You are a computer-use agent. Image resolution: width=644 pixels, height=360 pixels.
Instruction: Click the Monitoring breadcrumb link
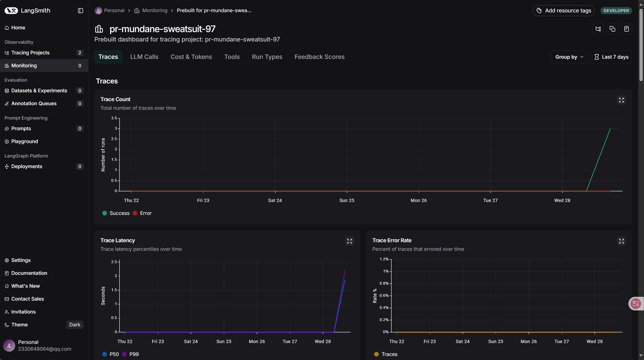click(155, 10)
